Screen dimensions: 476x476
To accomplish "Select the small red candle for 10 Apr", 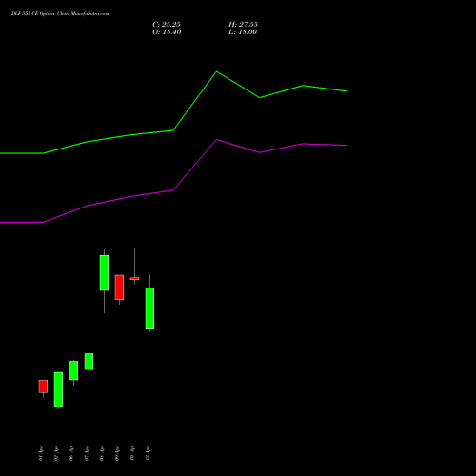I will pos(134,279).
